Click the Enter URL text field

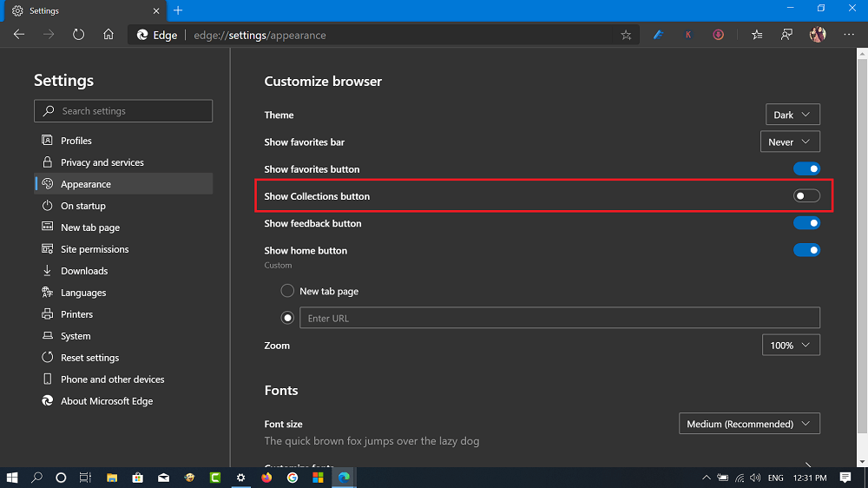560,318
